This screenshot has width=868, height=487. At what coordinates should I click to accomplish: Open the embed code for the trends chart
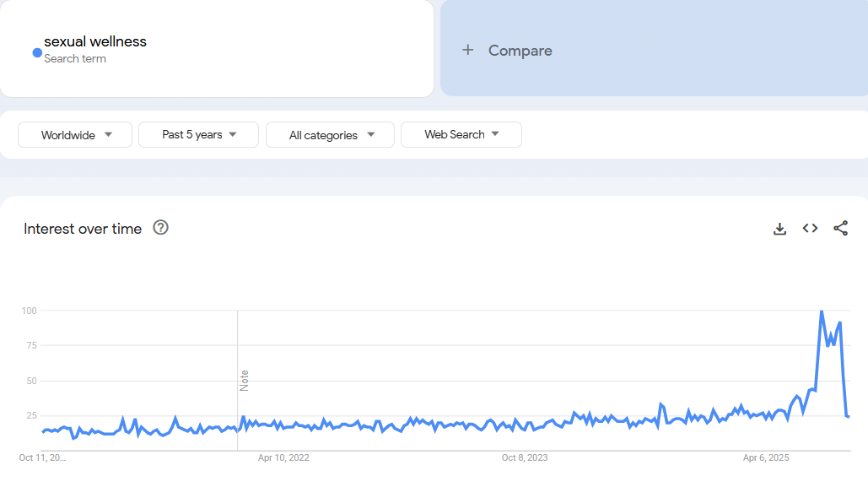tap(810, 228)
